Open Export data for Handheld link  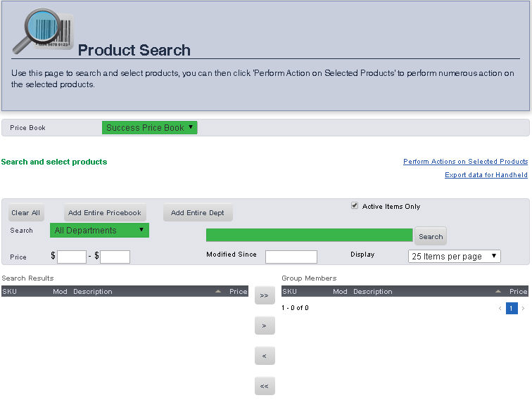[x=486, y=175]
